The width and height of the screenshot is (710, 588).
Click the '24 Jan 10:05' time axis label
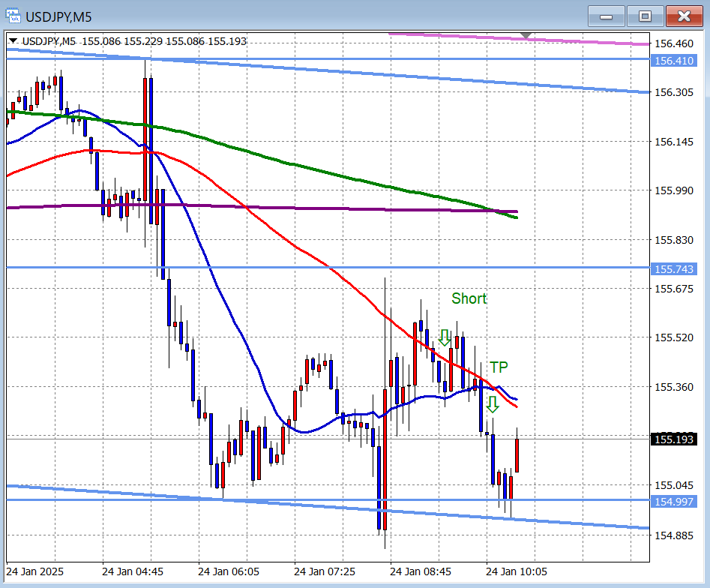coord(517,571)
